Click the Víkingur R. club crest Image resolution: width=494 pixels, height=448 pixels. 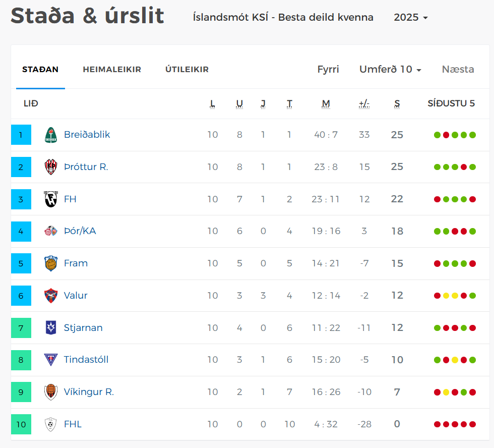point(51,392)
